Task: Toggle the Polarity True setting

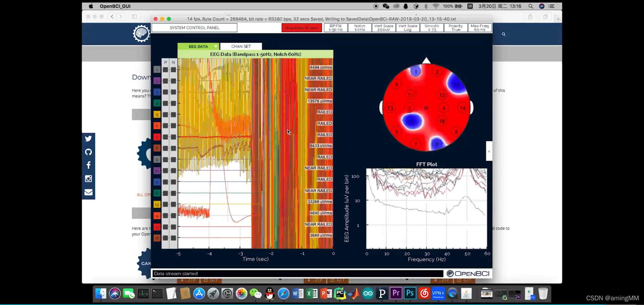Action: pos(455,28)
